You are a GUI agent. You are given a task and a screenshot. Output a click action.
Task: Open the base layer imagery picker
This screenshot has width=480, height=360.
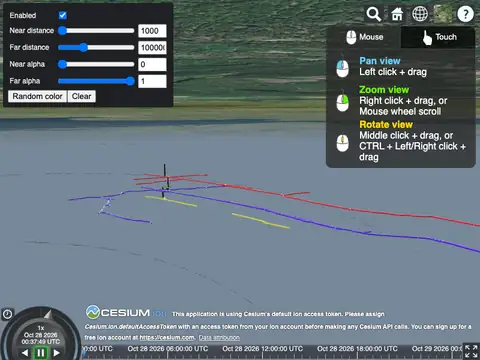coord(443,14)
